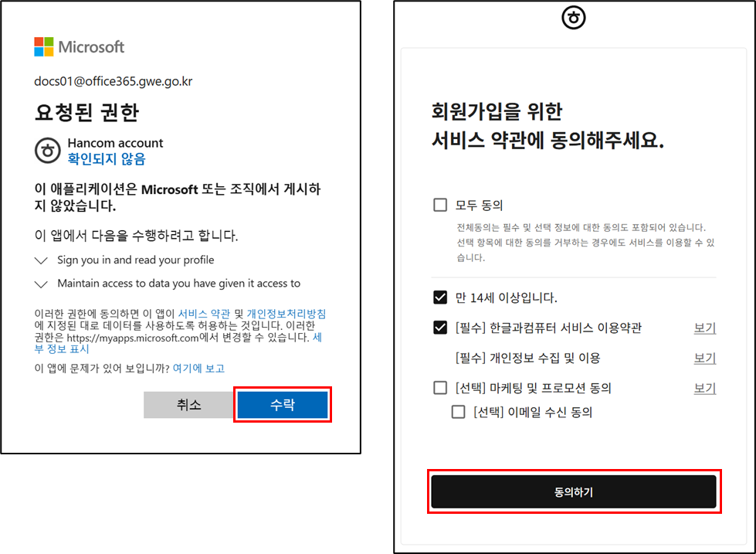Click the 취소 cancel button

click(188, 404)
